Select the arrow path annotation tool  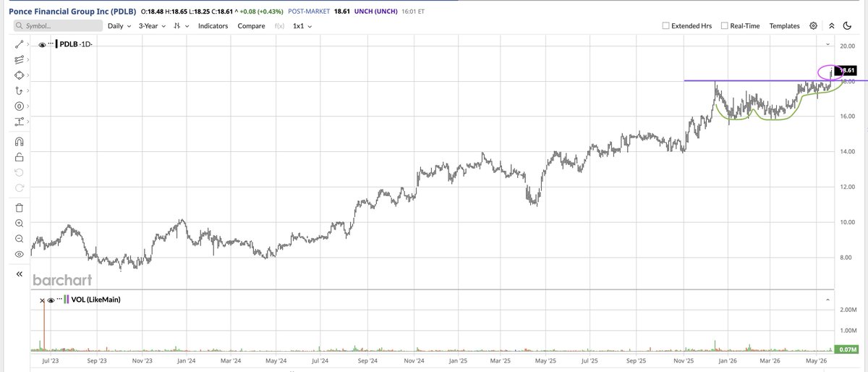tap(19, 91)
